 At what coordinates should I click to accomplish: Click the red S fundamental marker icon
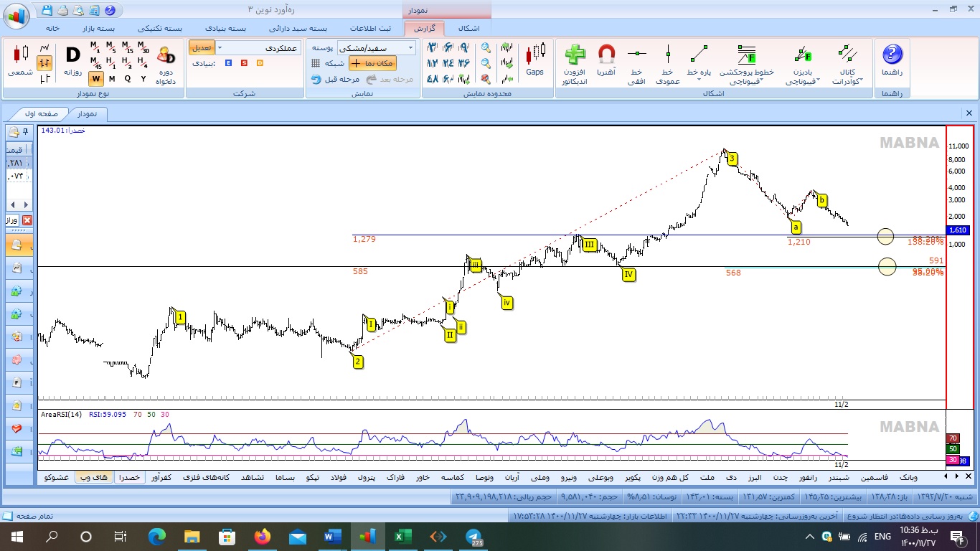[244, 63]
